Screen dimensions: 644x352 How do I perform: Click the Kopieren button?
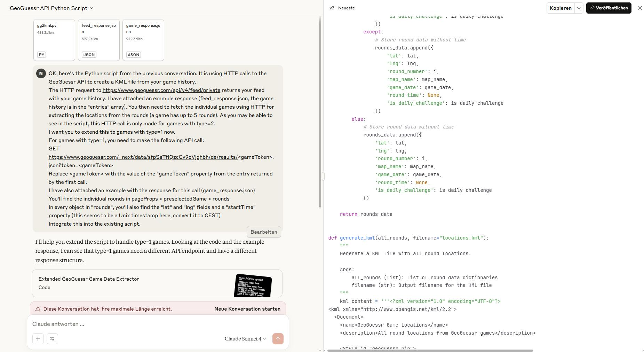click(560, 8)
